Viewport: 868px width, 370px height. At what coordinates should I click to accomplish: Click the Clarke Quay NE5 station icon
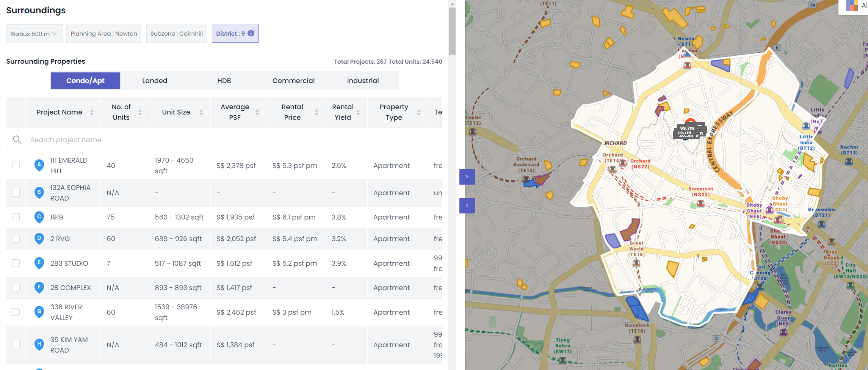(783, 332)
